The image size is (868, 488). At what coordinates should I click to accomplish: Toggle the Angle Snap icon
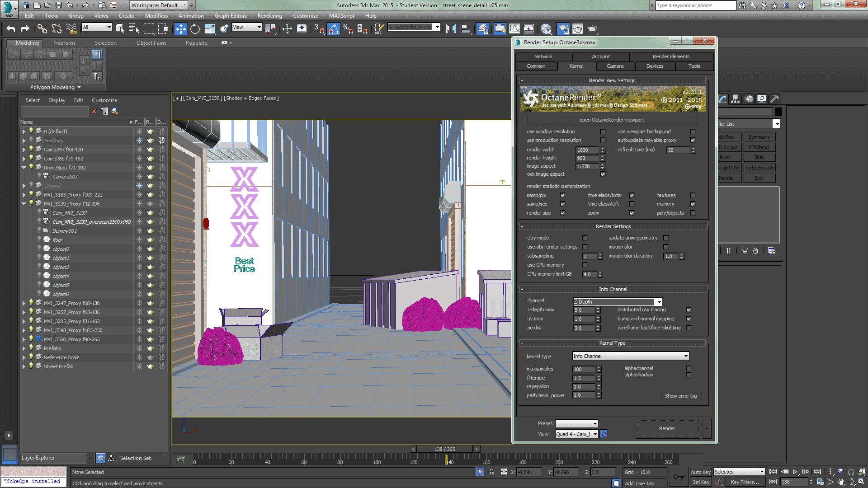coord(334,29)
